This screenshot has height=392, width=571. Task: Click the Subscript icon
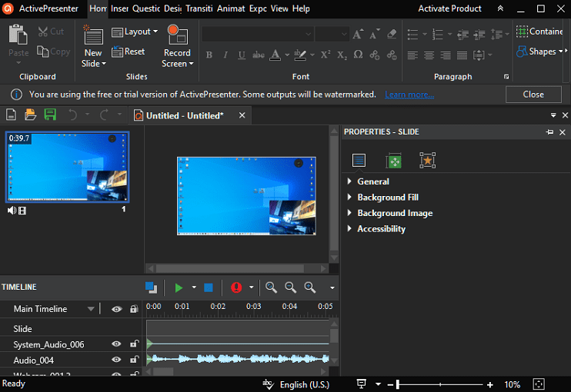[x=342, y=55]
